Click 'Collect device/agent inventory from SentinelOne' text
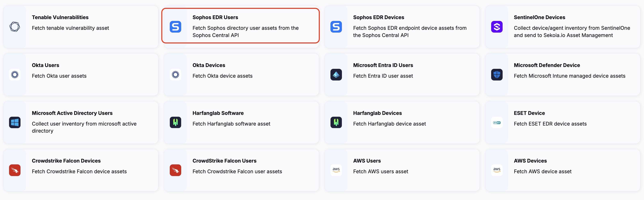The height and width of the screenshot is (200, 644). tap(572, 32)
